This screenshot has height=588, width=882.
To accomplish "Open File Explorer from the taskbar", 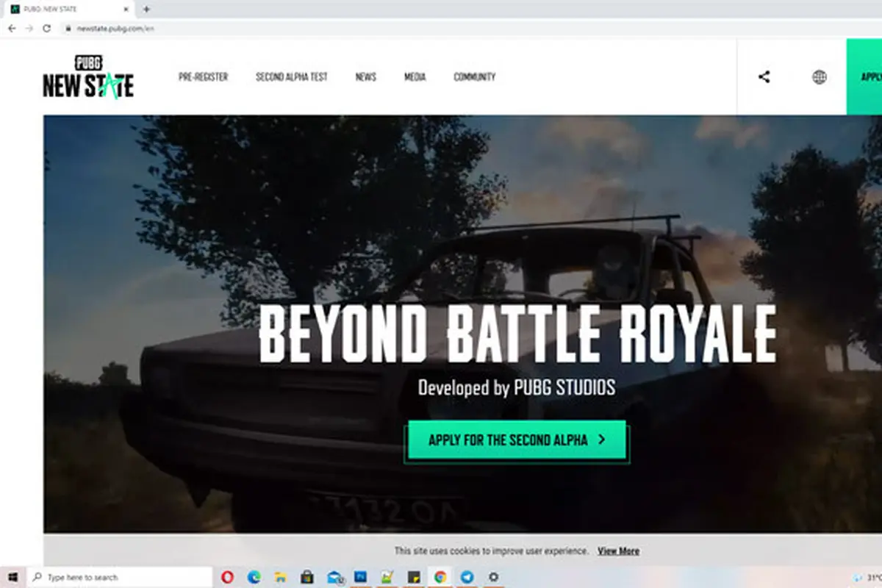I will (x=281, y=577).
